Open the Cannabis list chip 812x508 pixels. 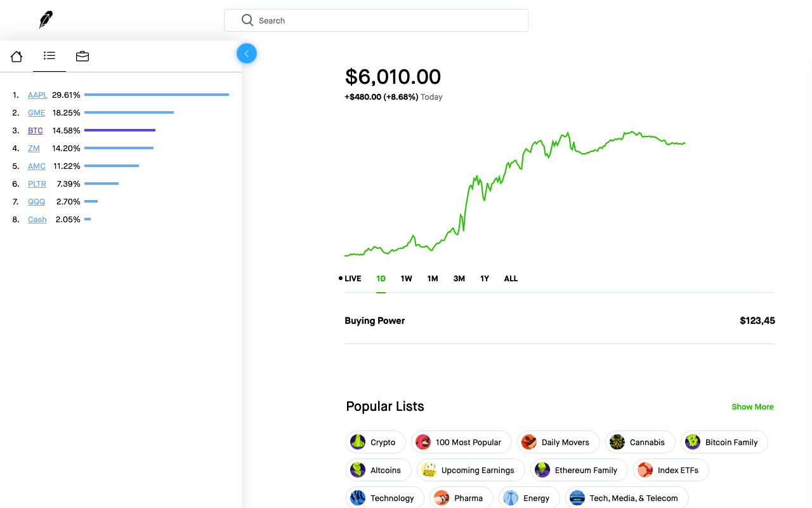(x=640, y=442)
